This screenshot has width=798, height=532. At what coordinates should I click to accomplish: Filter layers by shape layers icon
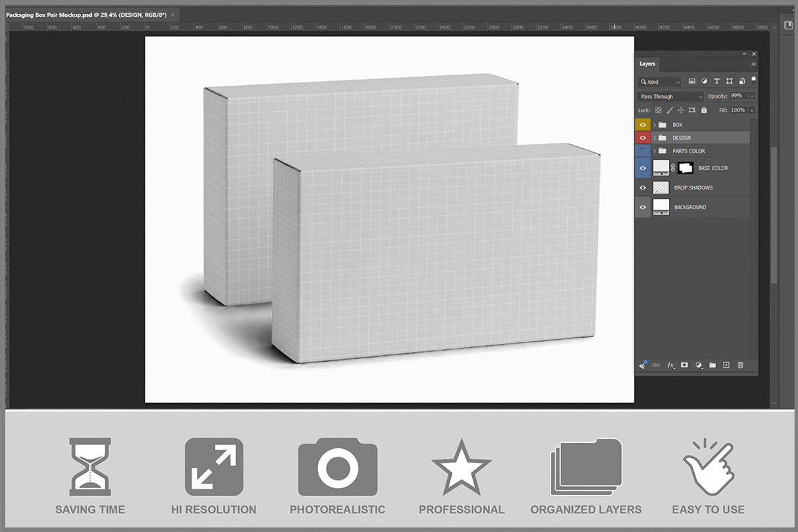[730, 81]
